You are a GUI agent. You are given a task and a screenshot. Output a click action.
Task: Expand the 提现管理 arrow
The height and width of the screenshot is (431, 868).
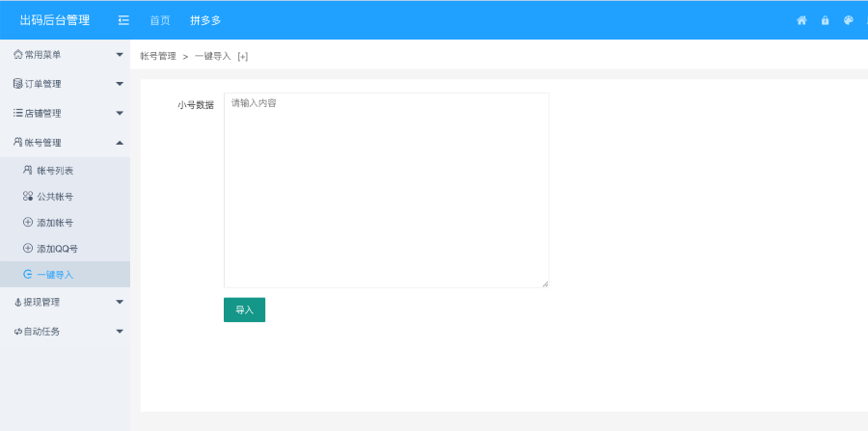pos(120,302)
